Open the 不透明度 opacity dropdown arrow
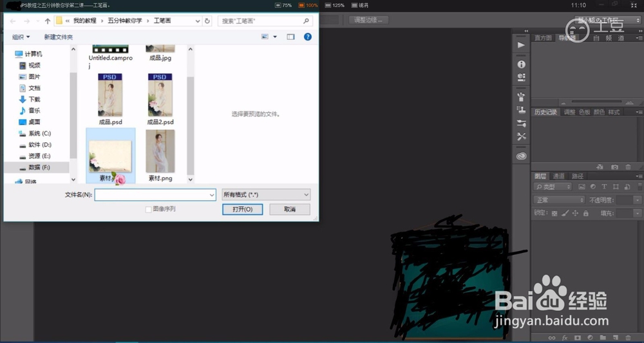 pos(638,200)
